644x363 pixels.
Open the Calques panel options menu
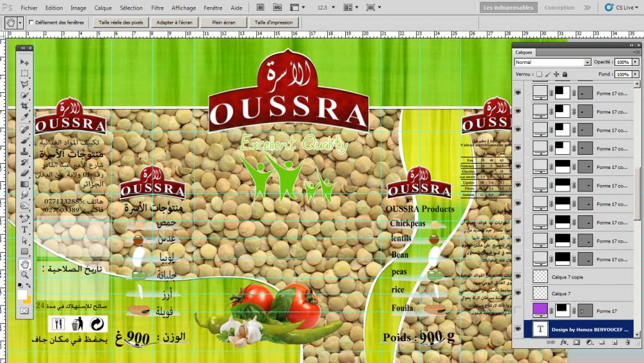(x=636, y=52)
